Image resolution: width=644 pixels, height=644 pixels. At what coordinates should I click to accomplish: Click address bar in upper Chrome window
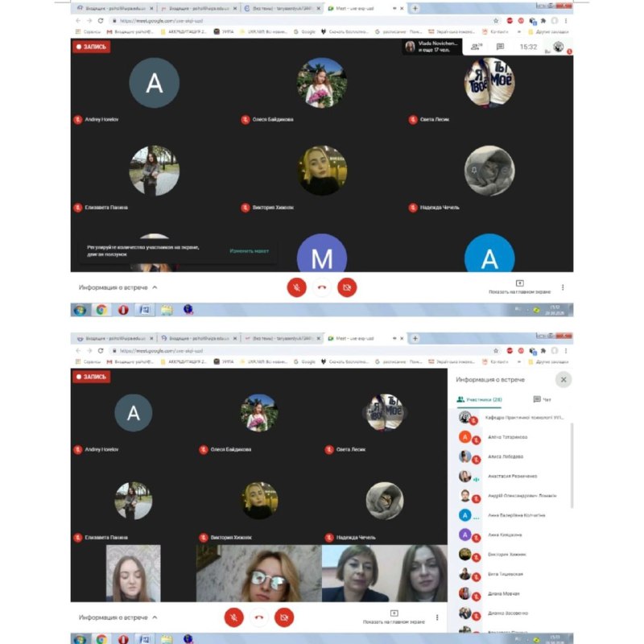299,21
